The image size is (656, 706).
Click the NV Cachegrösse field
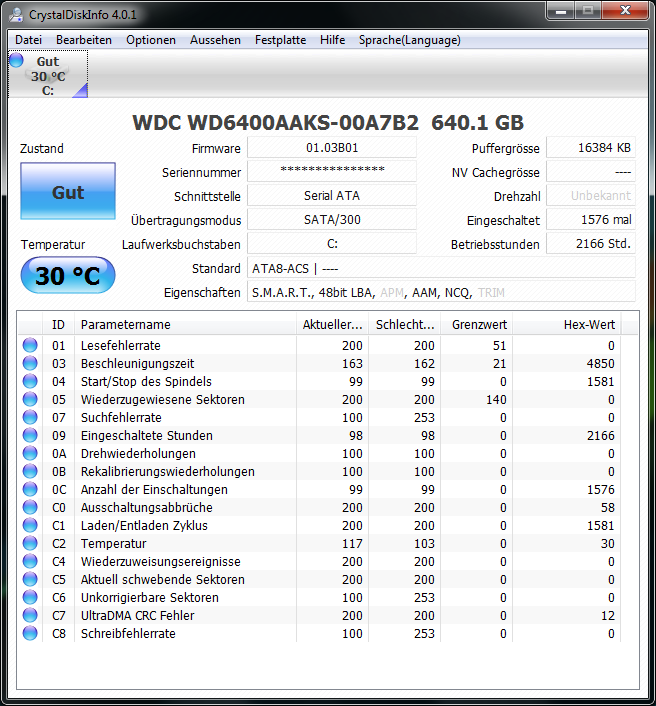pos(591,172)
